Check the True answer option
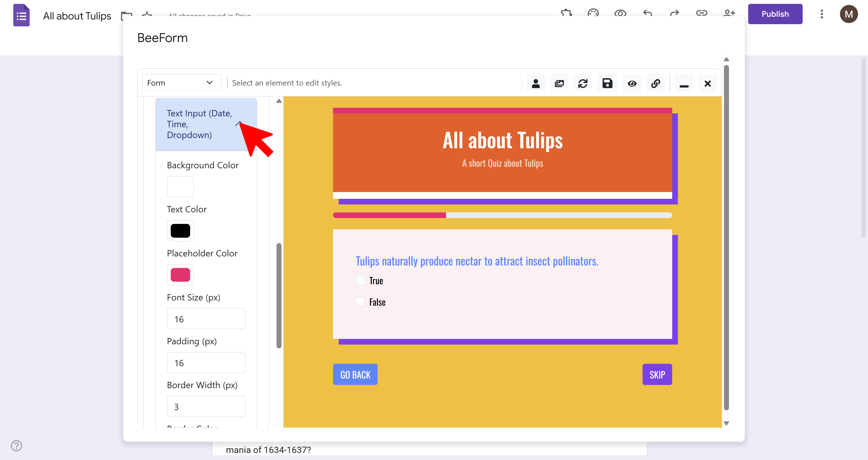This screenshot has height=460, width=868. (360, 280)
